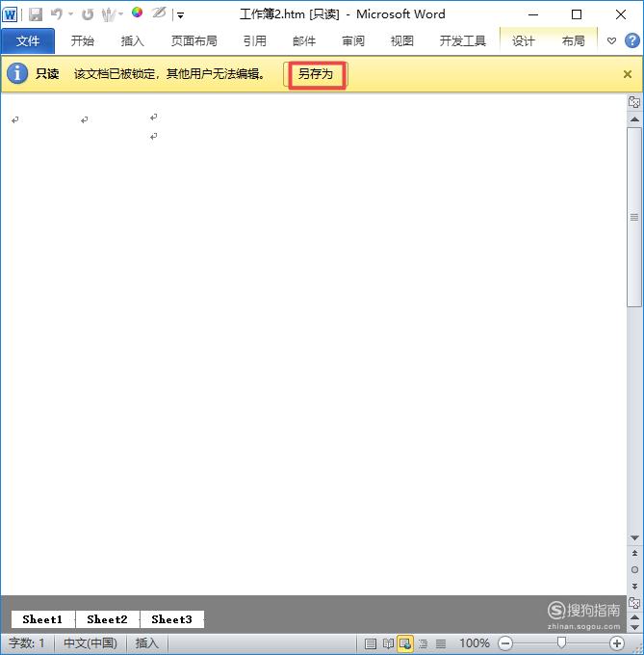Click the vertical scrollbar thumb
The height and width of the screenshot is (655, 644).
pos(634,218)
